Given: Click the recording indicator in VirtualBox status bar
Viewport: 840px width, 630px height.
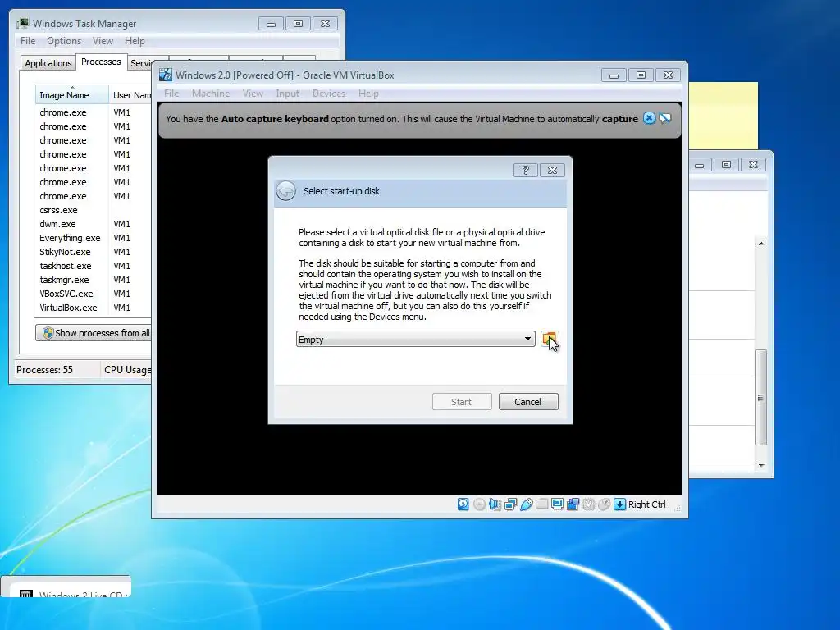Looking at the screenshot, I should 573,504.
